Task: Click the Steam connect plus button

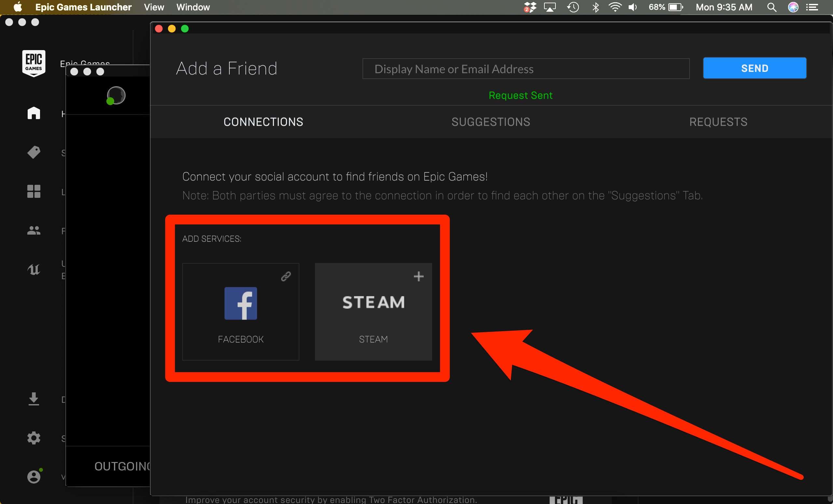Action: [418, 276]
